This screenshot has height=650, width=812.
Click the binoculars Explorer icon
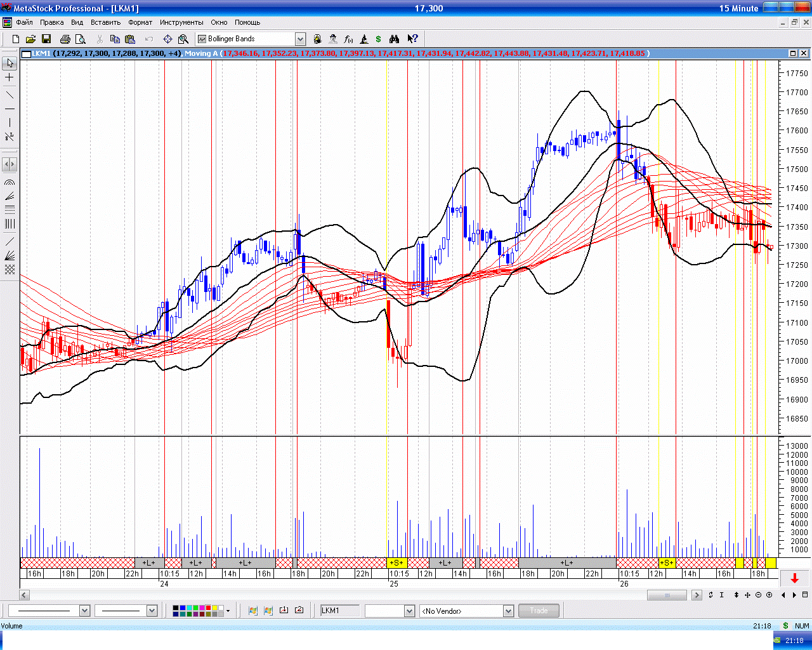(x=394, y=39)
